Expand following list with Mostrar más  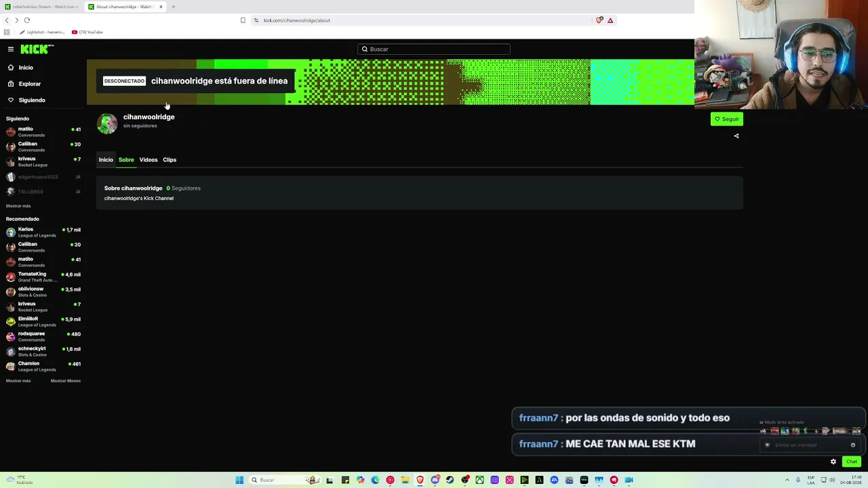click(x=18, y=206)
